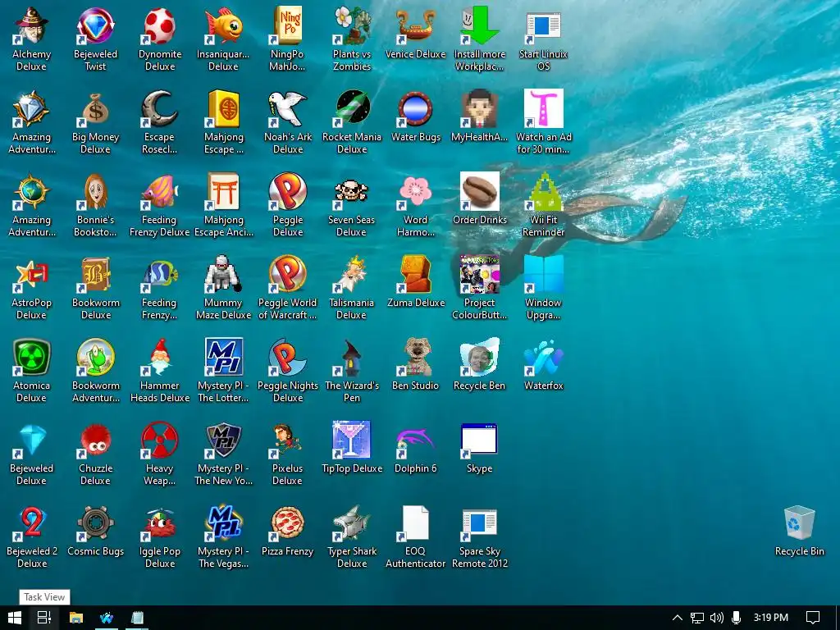The height and width of the screenshot is (630, 840).
Task: Select Atomica Deluxe radiation icon
Action: point(32,358)
